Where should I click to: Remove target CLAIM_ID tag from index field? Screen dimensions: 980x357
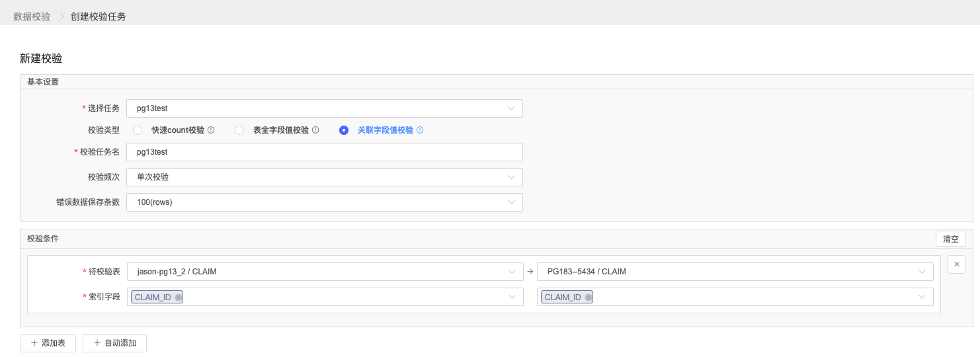coord(589,297)
